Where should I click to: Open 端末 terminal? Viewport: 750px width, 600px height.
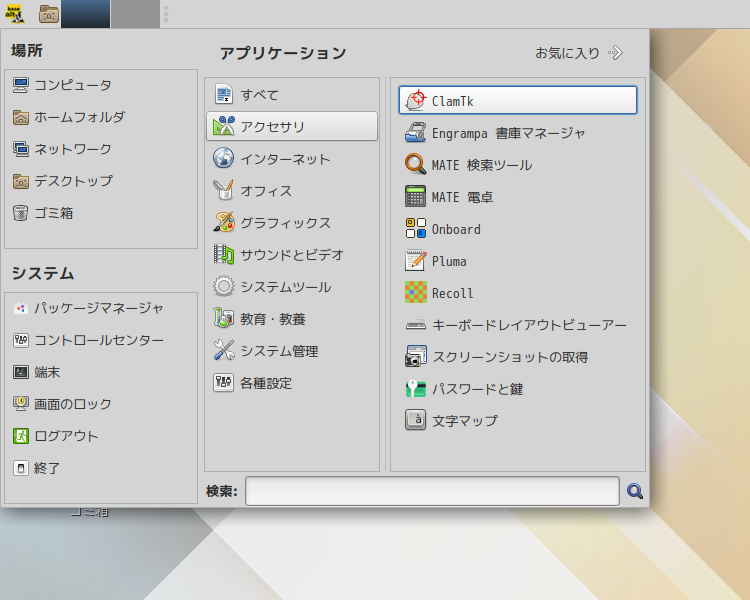click(101, 372)
